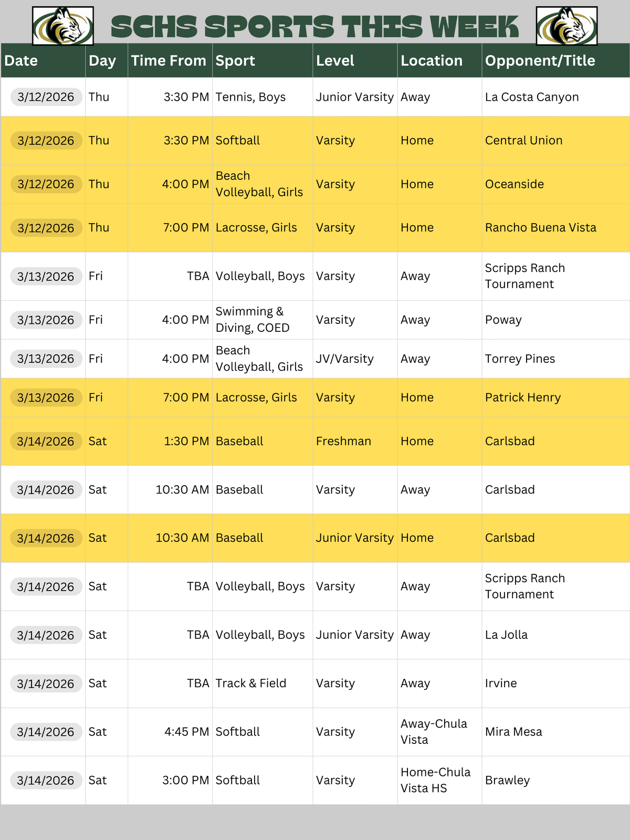The height and width of the screenshot is (840, 630).
Task: Click the SCHS Sports This Week title
Action: 315,27
